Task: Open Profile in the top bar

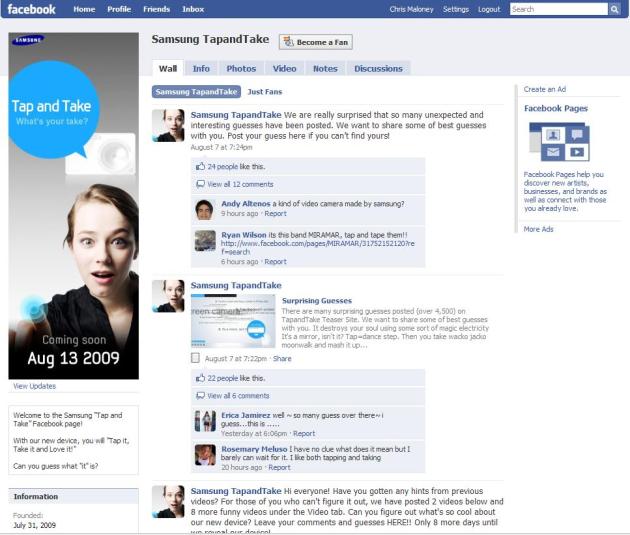Action: pyautogui.click(x=119, y=9)
